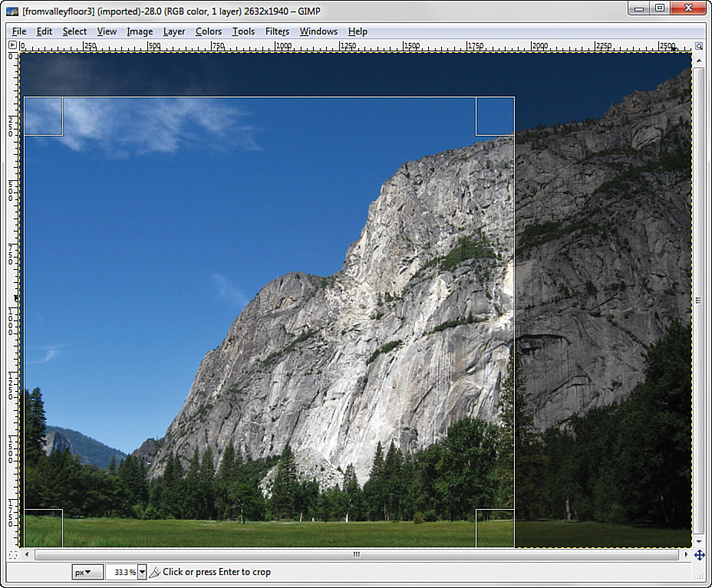This screenshot has height=588, width=712.
Task: Open the Layer menu
Action: pos(173,31)
